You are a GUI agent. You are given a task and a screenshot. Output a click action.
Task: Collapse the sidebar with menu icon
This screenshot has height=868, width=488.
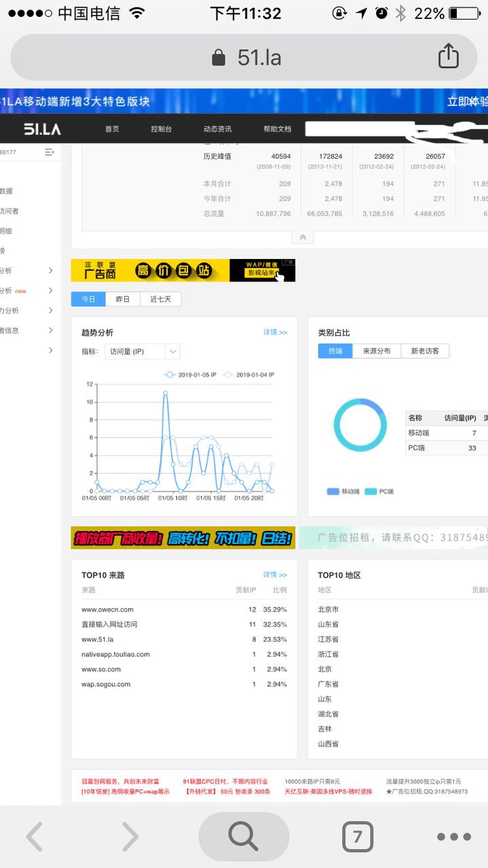pos(50,152)
